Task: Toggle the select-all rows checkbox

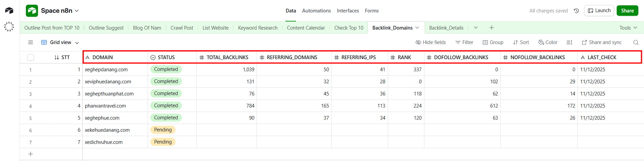Action: click(x=31, y=57)
